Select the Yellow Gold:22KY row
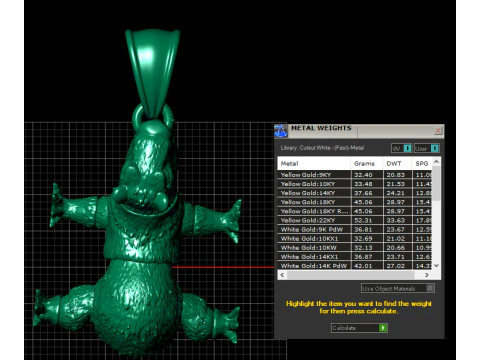The height and width of the screenshot is (360, 480). click(x=355, y=220)
